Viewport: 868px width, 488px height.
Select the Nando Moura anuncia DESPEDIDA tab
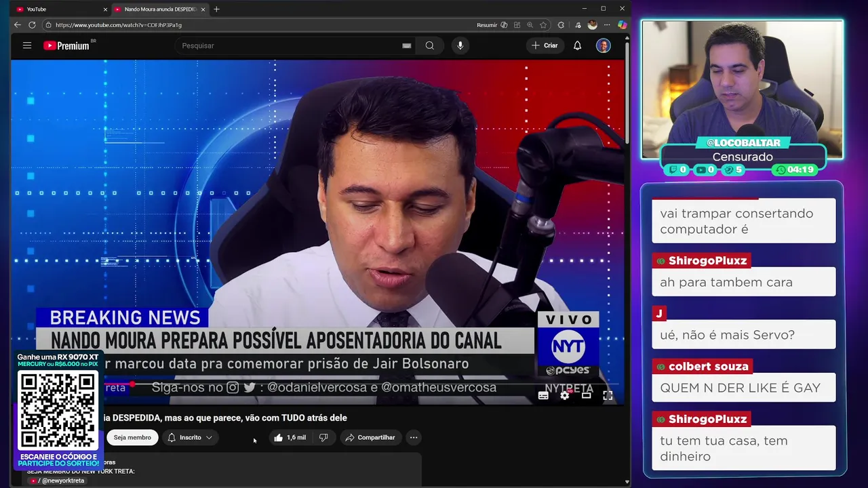[x=160, y=9]
